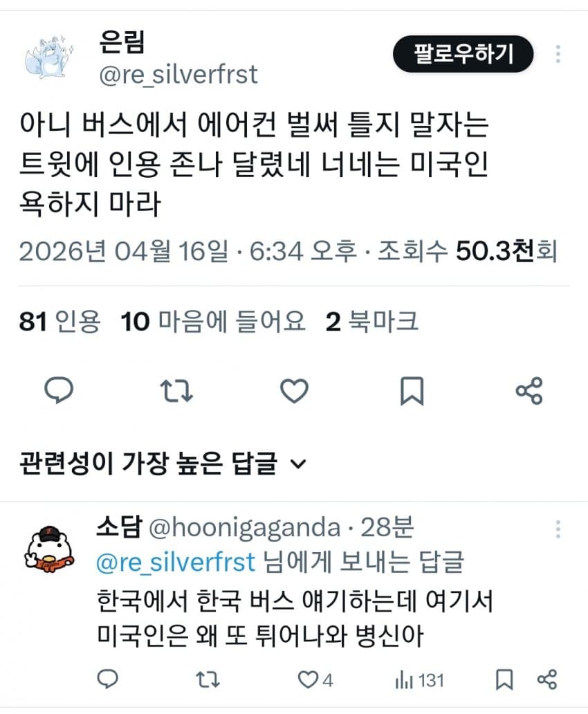Open 은림's profile avatar
This screenshot has width=588, height=714.
click(x=48, y=57)
